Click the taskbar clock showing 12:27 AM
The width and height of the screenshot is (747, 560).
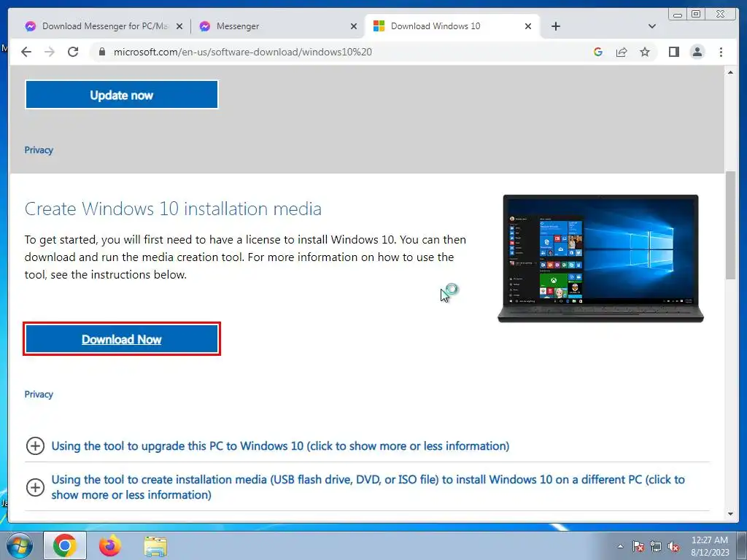(x=710, y=546)
